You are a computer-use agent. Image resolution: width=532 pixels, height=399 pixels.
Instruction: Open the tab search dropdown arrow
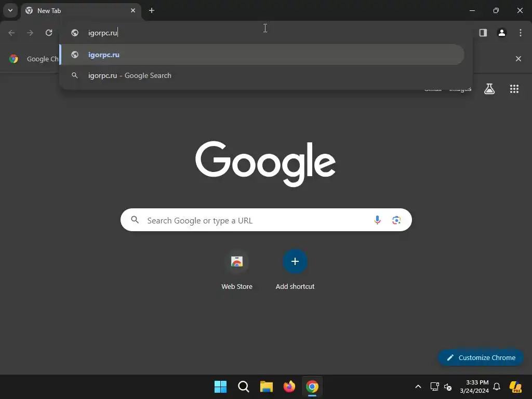pyautogui.click(x=10, y=10)
